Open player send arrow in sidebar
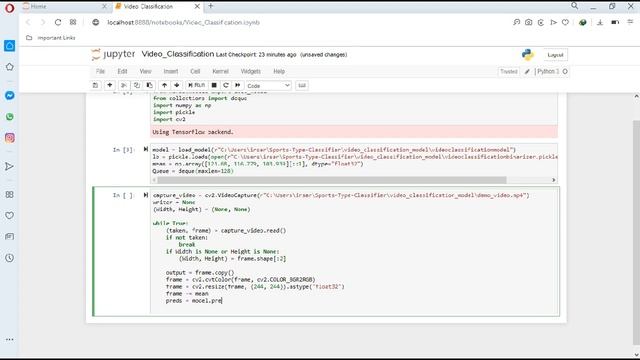The width and height of the screenshot is (640, 360). 9,166
